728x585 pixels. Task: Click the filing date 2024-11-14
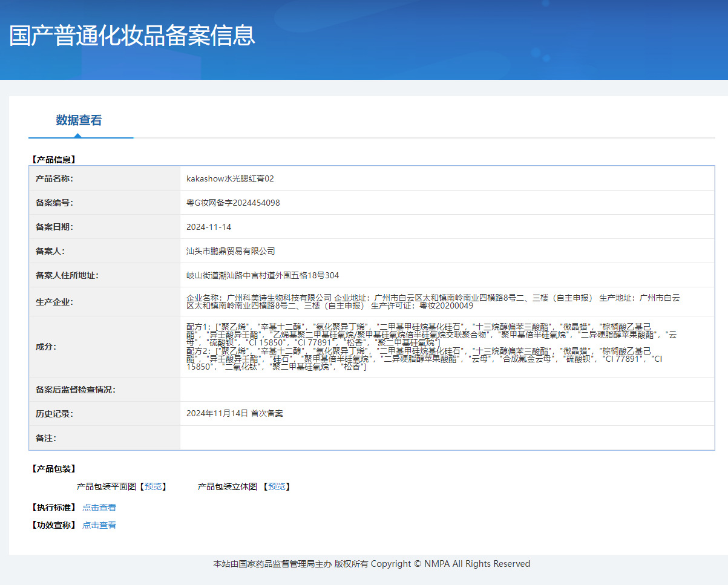tap(209, 227)
